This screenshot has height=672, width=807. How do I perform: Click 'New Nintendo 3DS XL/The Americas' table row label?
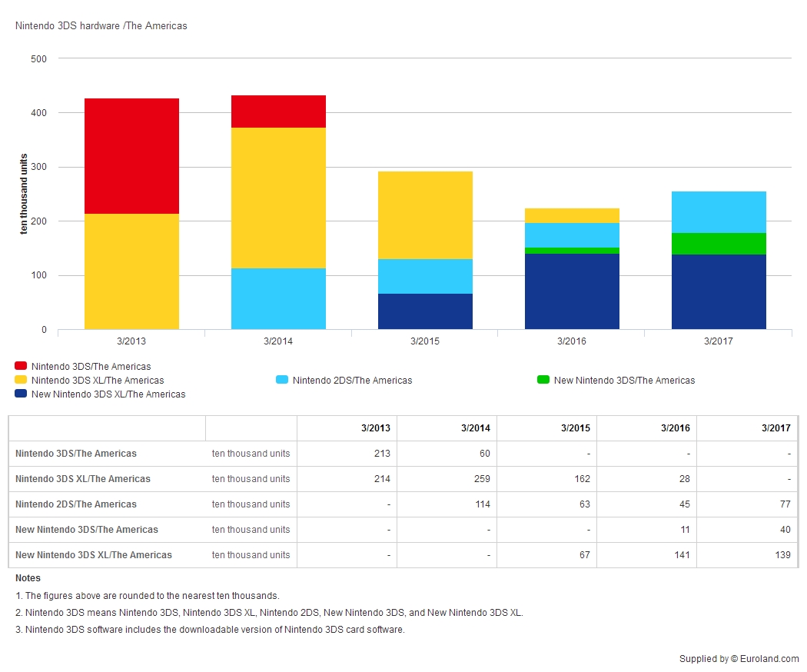point(94,555)
